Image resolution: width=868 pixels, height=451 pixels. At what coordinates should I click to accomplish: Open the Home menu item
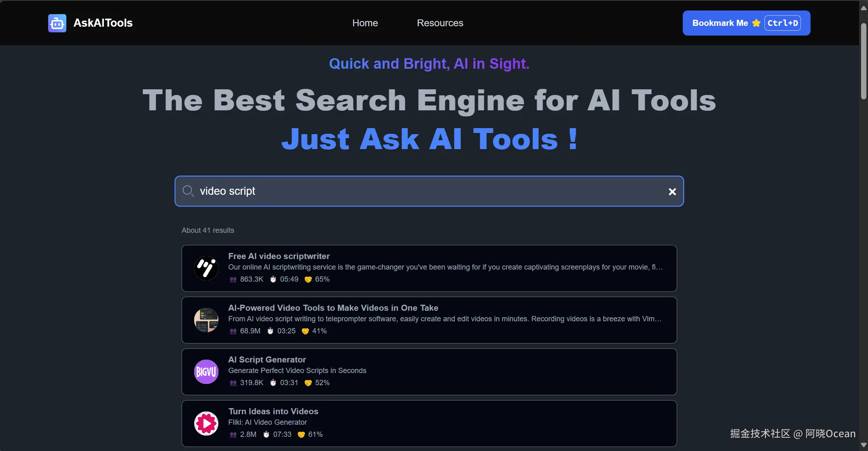tap(365, 23)
